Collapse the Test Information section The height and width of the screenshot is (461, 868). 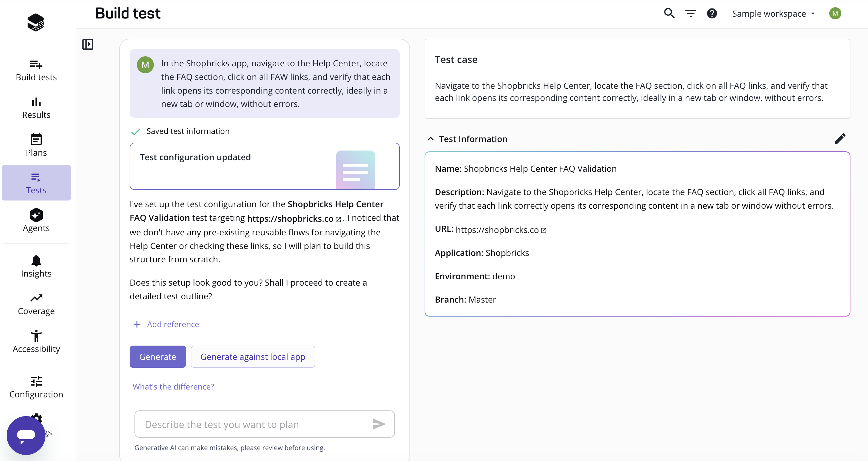(x=431, y=139)
